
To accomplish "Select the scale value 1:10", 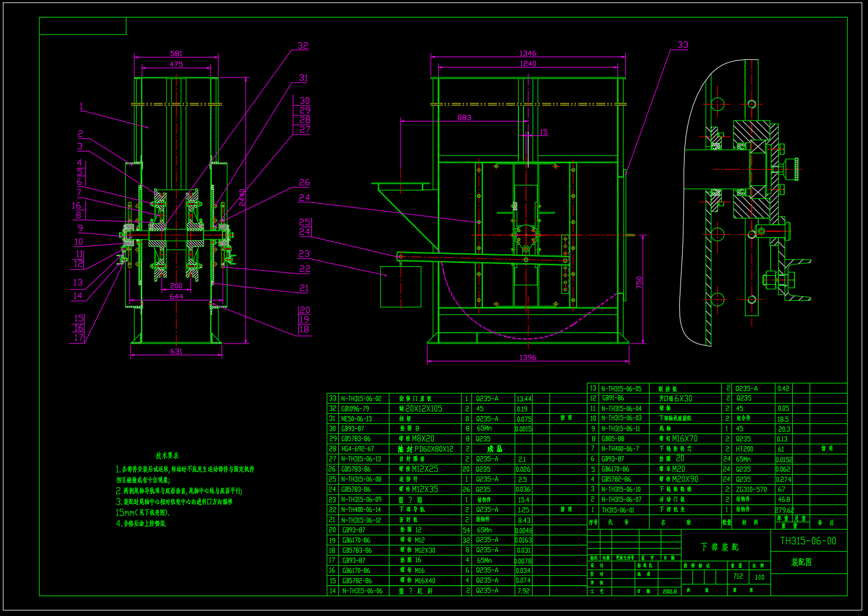I will (760, 577).
